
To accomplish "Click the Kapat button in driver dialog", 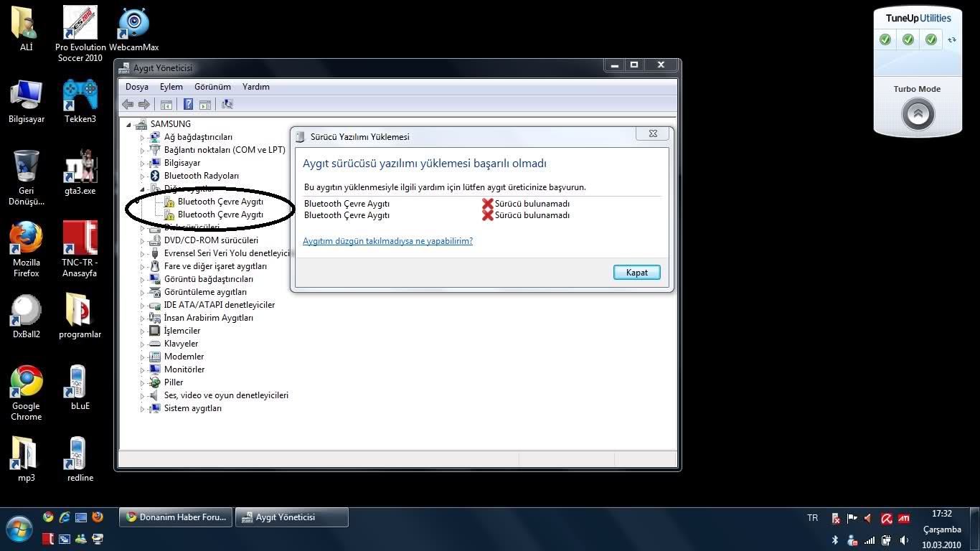I will [637, 273].
